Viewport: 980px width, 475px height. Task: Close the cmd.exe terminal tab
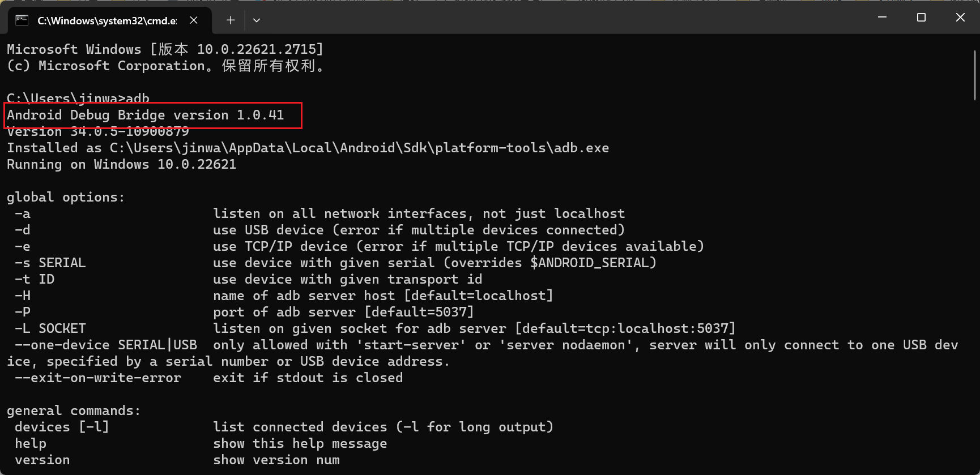(194, 20)
